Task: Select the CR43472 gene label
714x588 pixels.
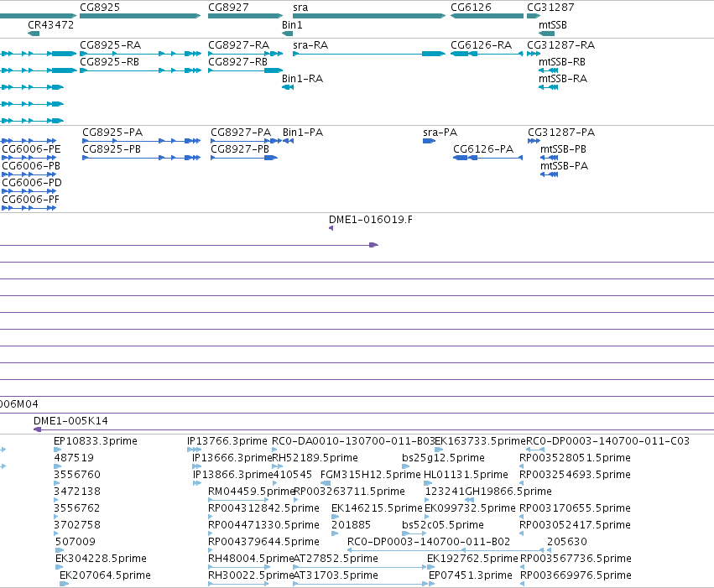Action: 50,25
